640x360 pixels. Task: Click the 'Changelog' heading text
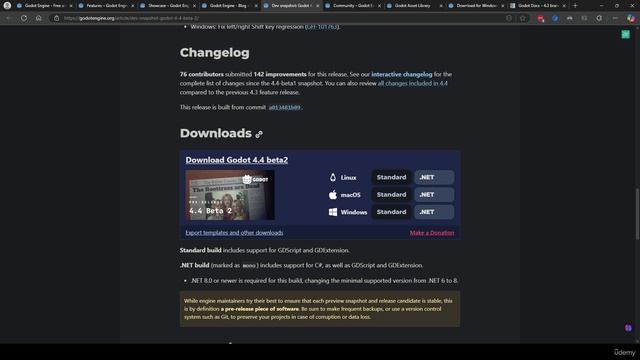pyautogui.click(x=214, y=53)
